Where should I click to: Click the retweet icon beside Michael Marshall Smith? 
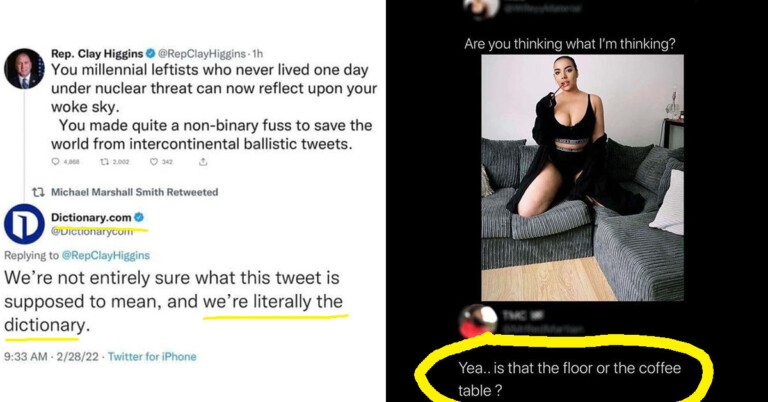coord(38,192)
